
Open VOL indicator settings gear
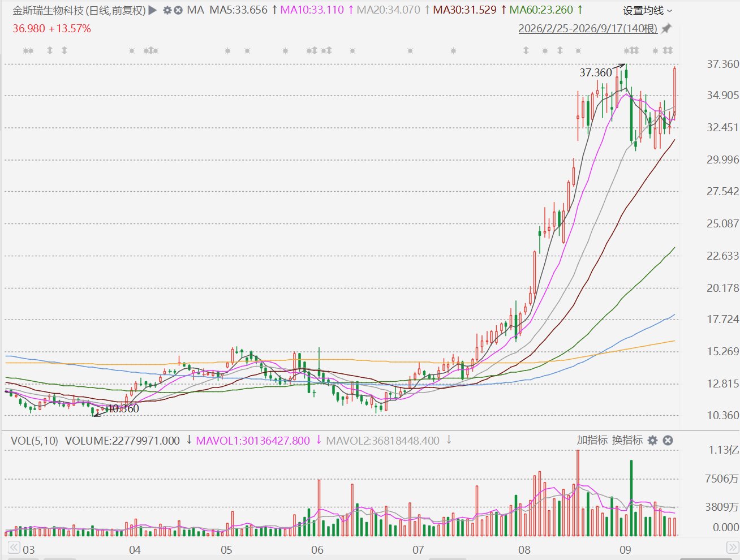click(652, 440)
